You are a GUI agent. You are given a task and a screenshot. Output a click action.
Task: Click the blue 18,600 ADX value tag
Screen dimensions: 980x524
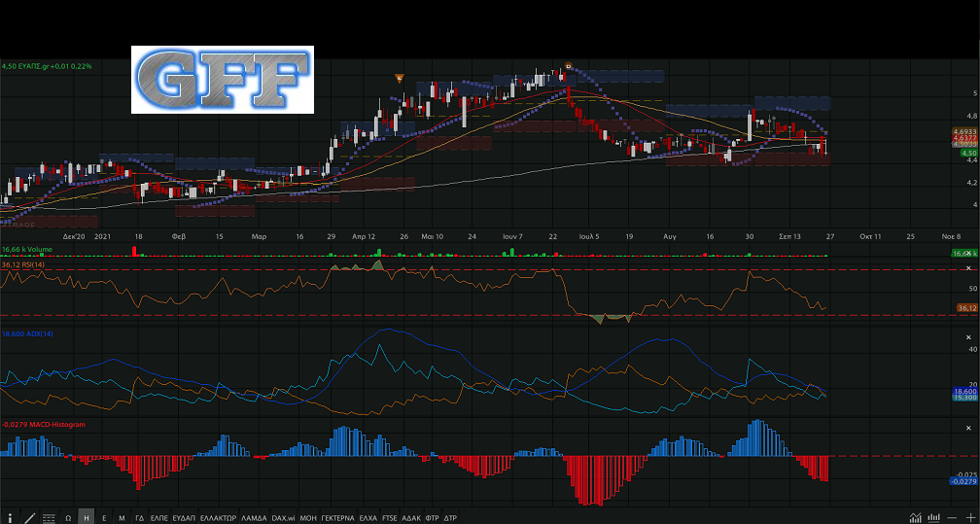click(965, 391)
